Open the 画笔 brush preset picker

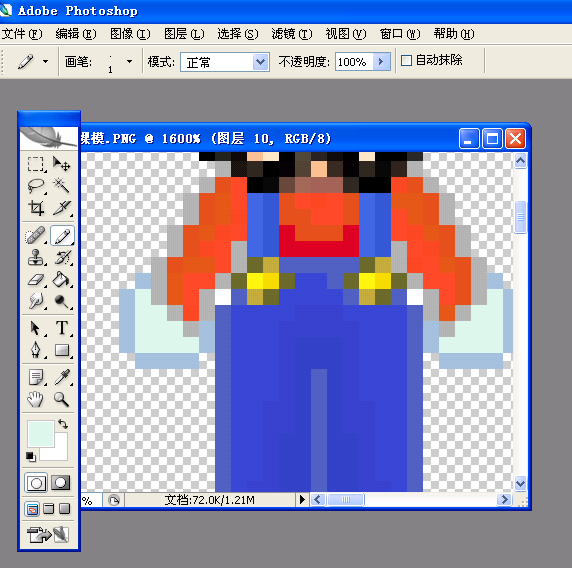pos(129,61)
